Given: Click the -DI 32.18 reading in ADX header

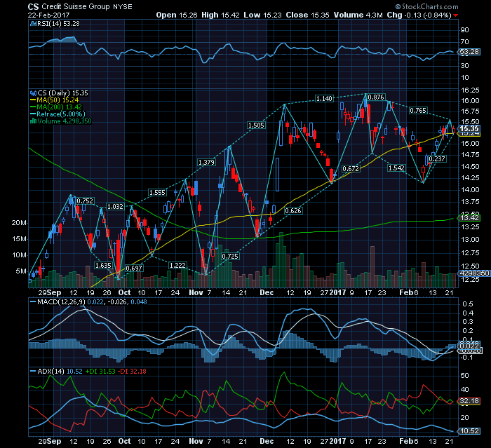Looking at the screenshot, I should 132,372.
